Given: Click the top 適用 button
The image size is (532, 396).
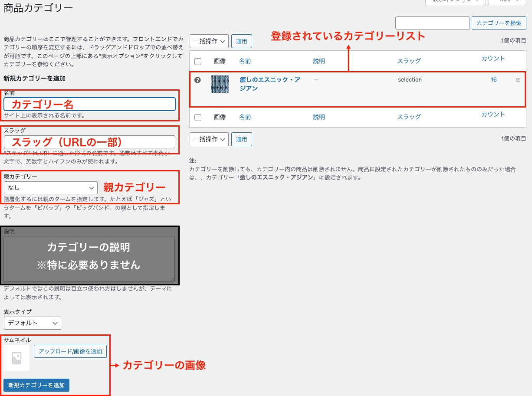Looking at the screenshot, I should click(241, 41).
